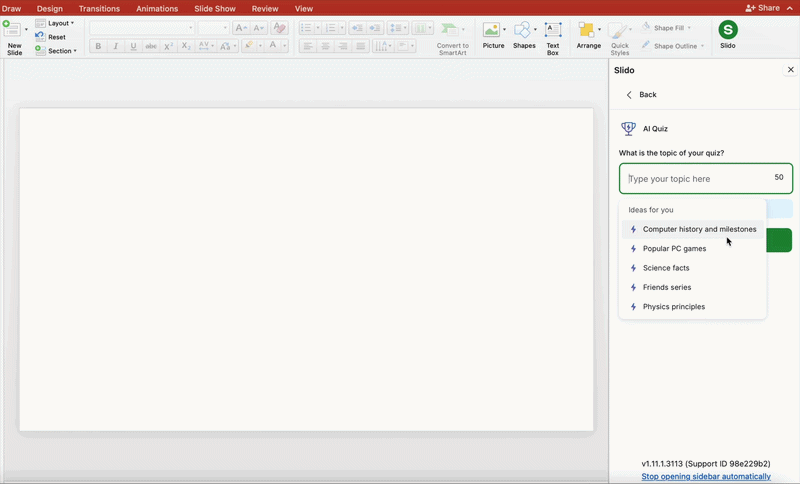Open the Slido add-in icon

728,31
